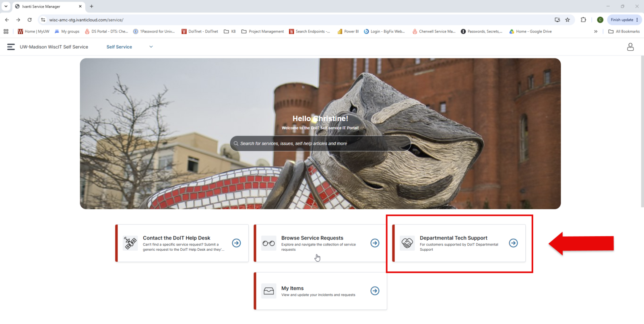The width and height of the screenshot is (644, 324).
Task: Open the hamburger navigation menu
Action: 11,47
